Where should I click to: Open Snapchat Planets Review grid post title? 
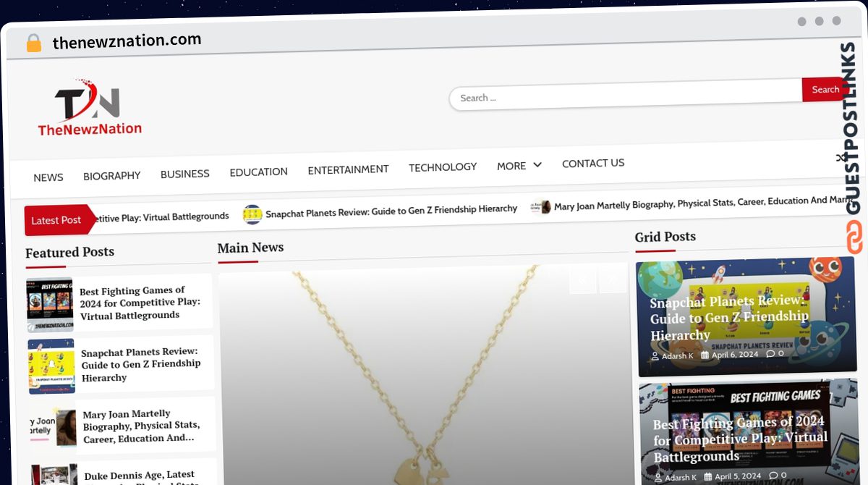tap(729, 319)
